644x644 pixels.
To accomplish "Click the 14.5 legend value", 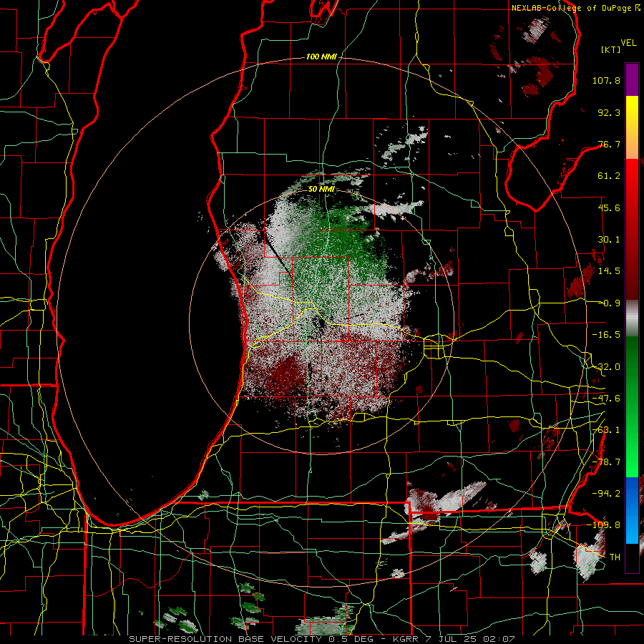I will pos(609,271).
